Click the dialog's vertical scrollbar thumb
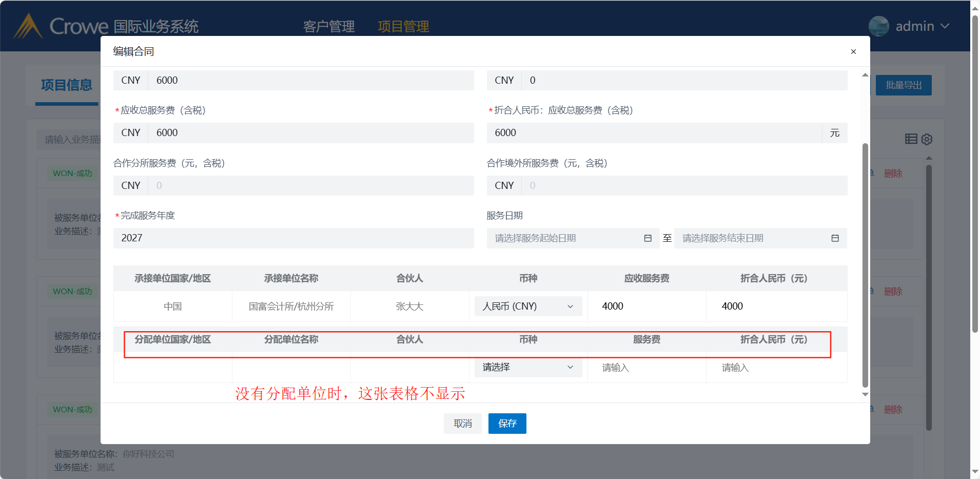 (865, 264)
